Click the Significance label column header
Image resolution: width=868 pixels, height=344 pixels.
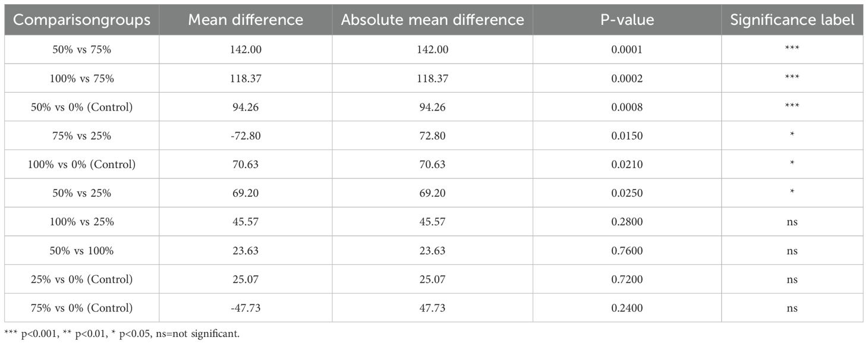[792, 20]
